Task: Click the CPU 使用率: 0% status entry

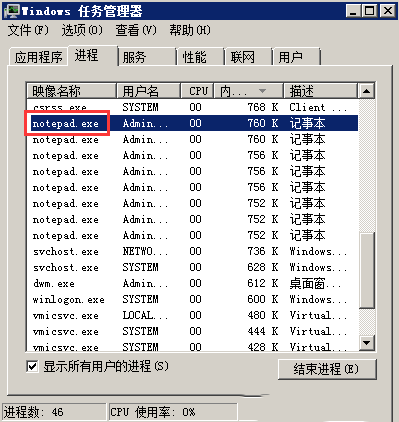Action: tap(173, 412)
